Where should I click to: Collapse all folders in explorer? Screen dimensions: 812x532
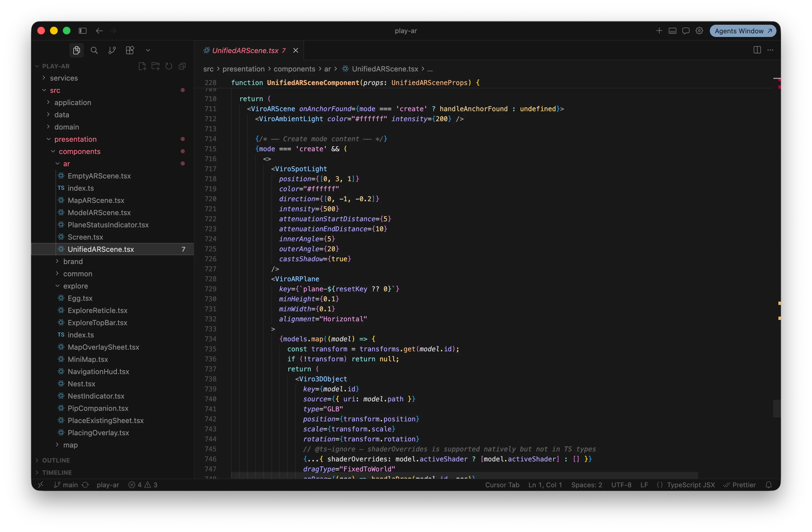point(182,66)
